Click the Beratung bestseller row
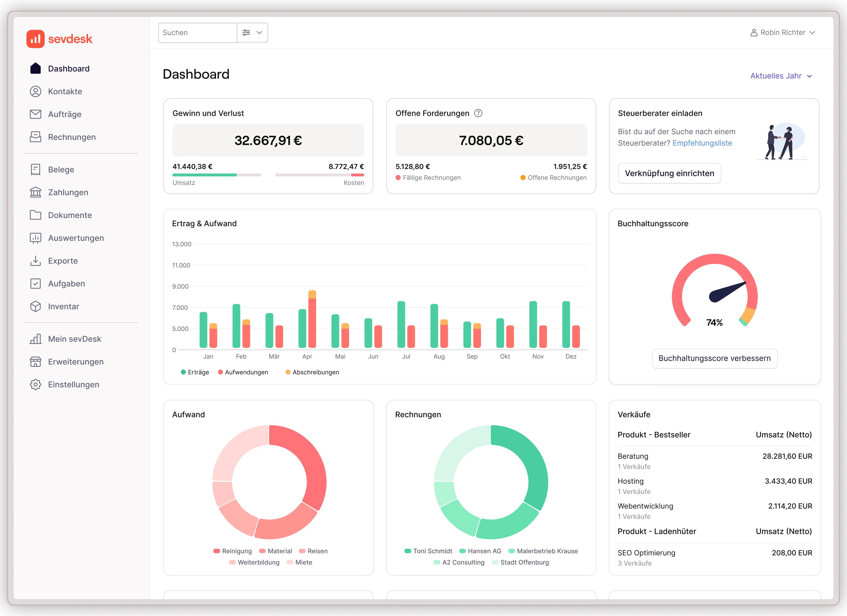The image size is (847, 616). coord(715,461)
